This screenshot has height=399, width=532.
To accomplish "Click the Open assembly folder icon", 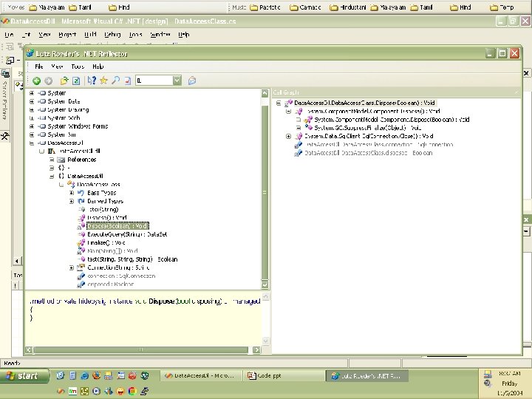I will (64, 80).
